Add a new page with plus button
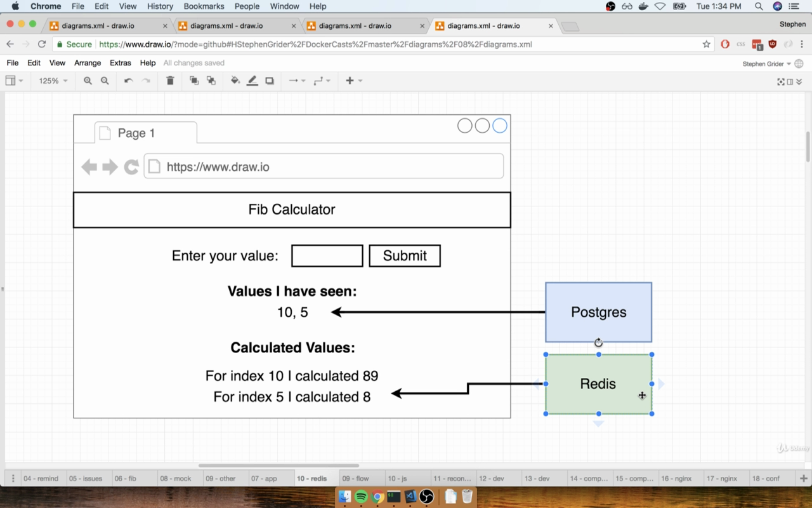 (x=803, y=478)
